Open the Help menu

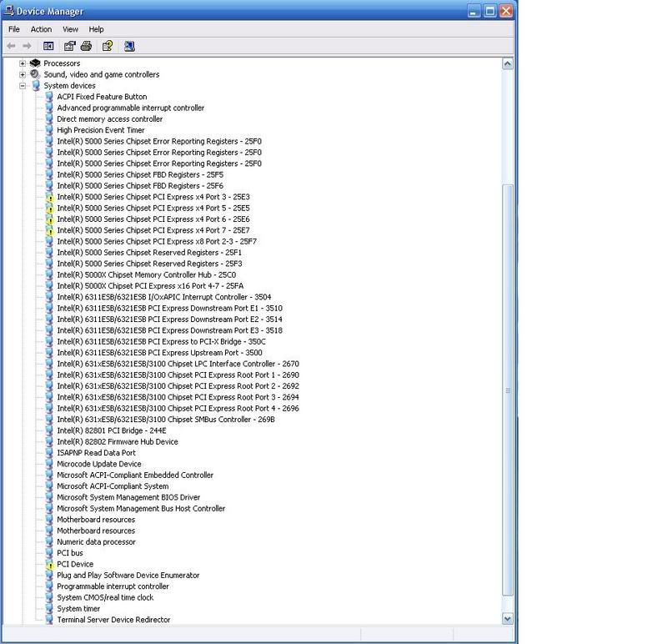96,29
